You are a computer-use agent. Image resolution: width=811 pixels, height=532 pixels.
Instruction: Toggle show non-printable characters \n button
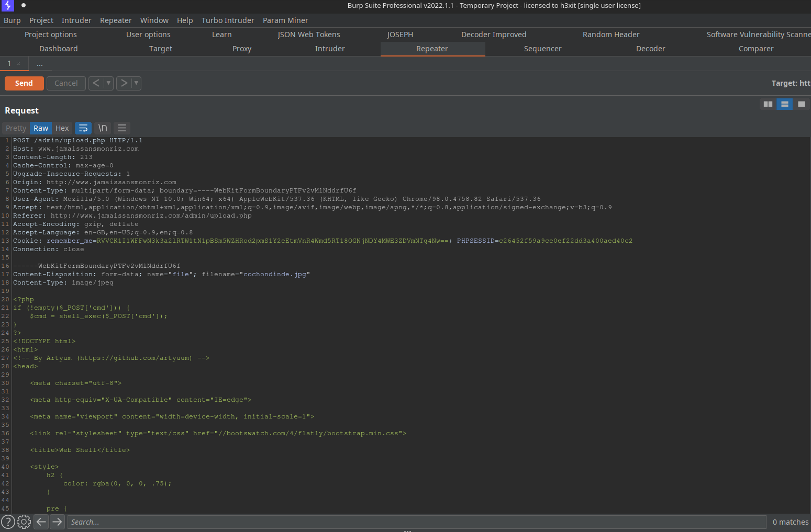103,128
